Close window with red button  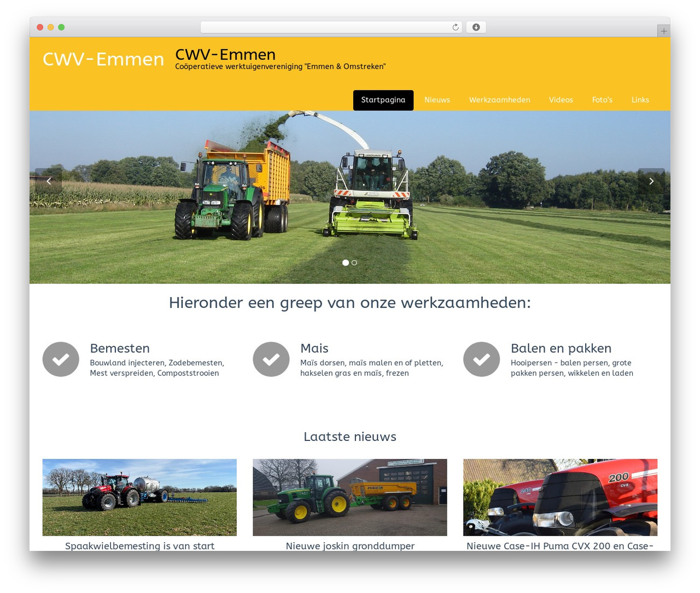click(40, 27)
